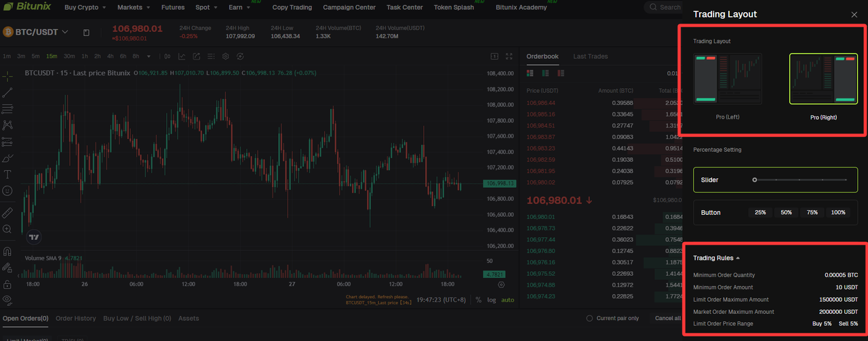Expand the Earn menu dropdown
The height and width of the screenshot is (341, 868).
239,7
